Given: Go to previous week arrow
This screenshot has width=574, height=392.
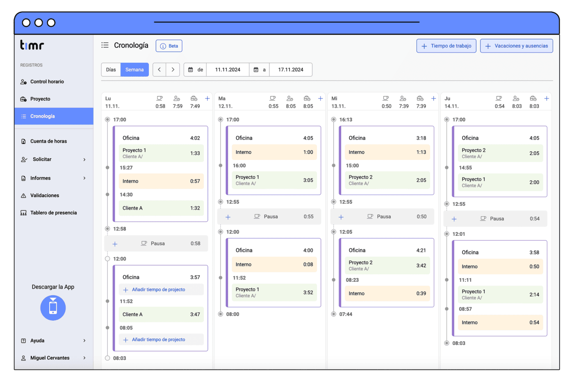Looking at the screenshot, I should coord(159,70).
